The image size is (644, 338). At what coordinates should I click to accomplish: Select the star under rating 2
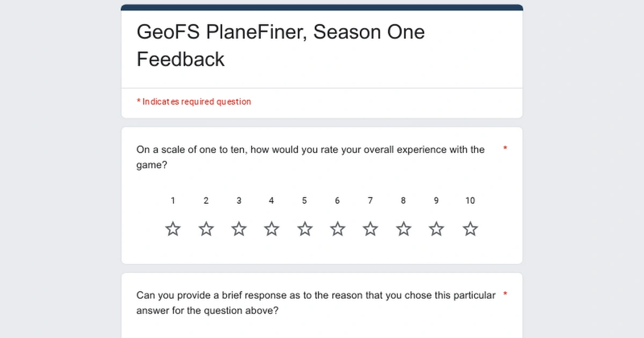tap(206, 229)
